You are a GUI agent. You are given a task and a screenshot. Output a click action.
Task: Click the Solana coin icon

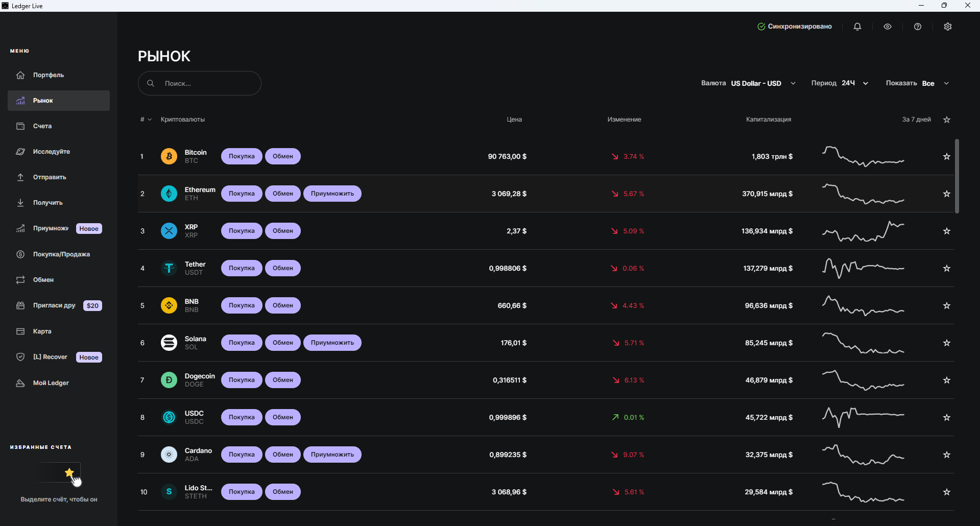coord(169,343)
